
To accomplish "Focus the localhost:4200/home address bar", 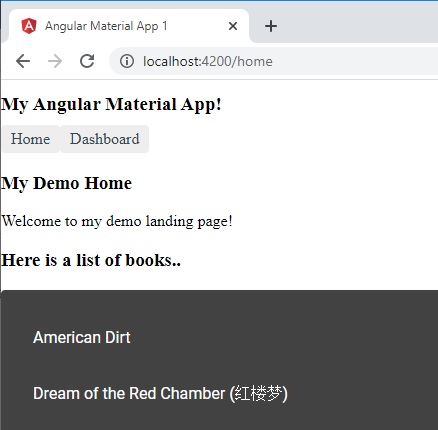I will (273, 61).
